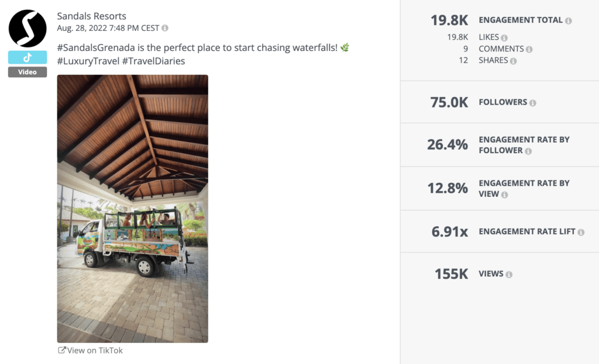Click the Views info tooltip icon
Screen dimensions: 599x364
click(x=508, y=273)
